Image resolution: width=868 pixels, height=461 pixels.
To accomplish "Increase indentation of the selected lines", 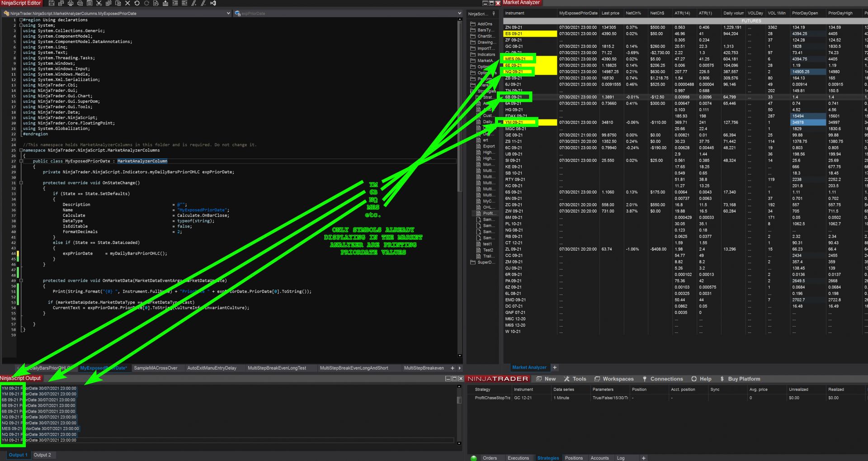I will pos(184,3).
